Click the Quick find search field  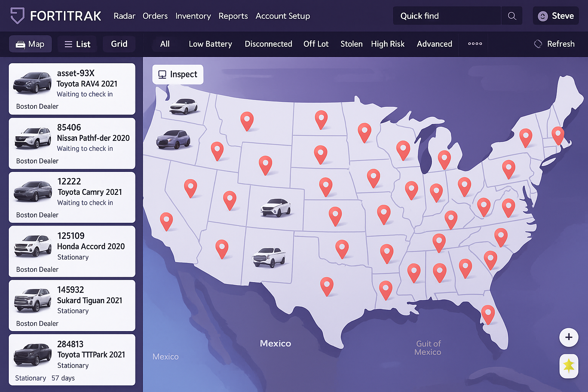tap(447, 16)
